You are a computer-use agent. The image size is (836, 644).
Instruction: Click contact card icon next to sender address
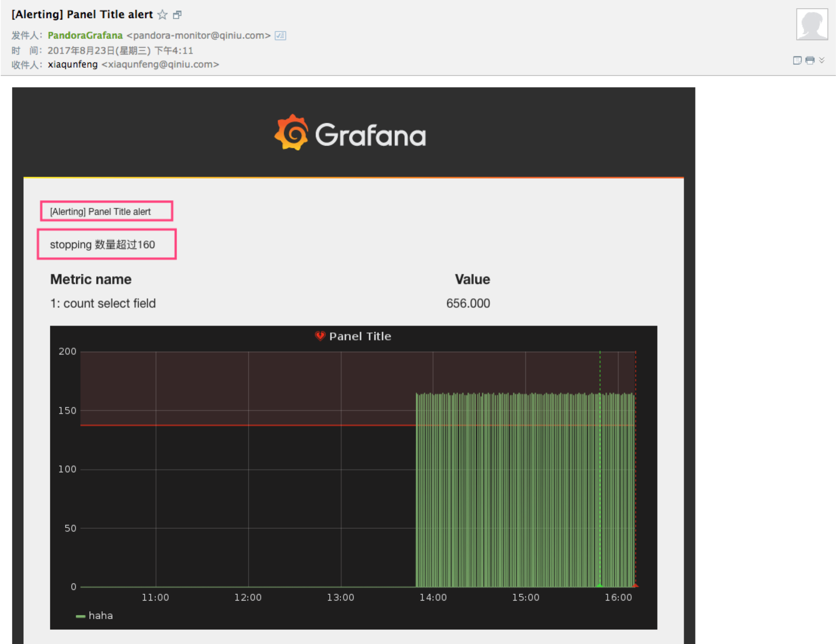pyautogui.click(x=280, y=36)
